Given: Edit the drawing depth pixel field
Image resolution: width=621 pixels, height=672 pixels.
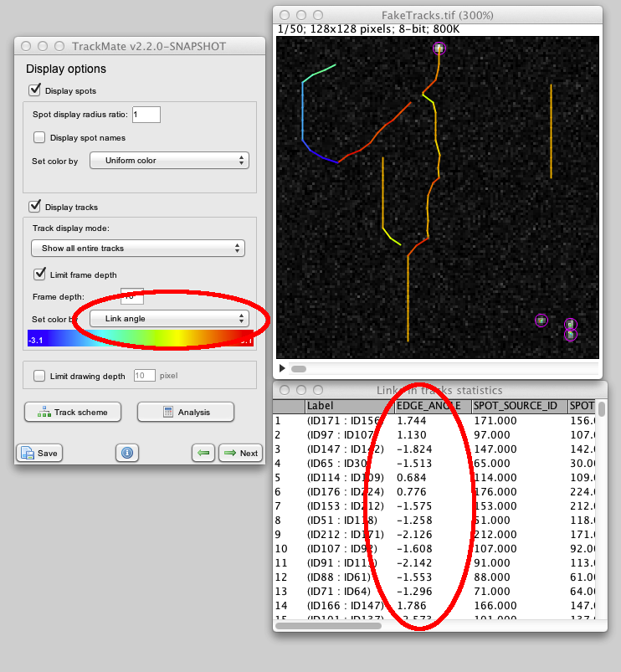Looking at the screenshot, I should tap(144, 376).
